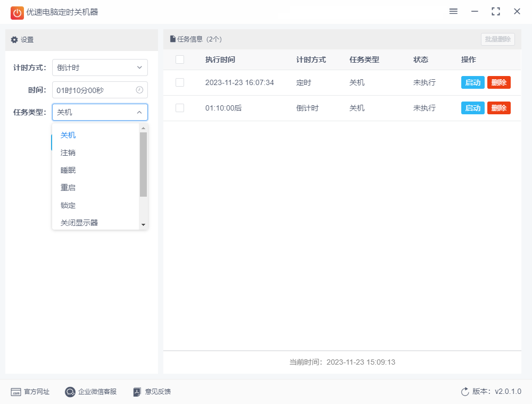Viewport: 532px width, 404px height.
Task: Open the 计时方式 dropdown
Action: pos(99,68)
